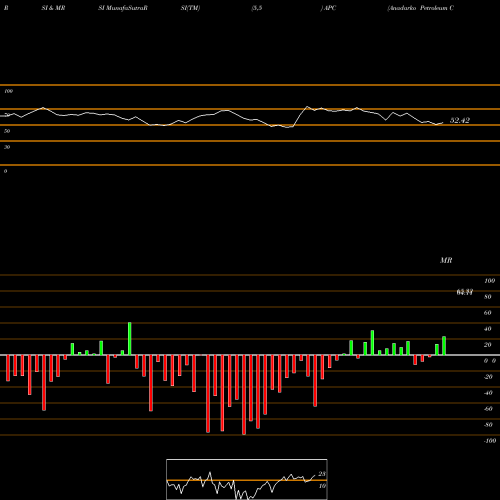Click the mini chart thumbnail at the bottom
Image resolution: width=500 pixels, height=500 pixels.
click(247, 479)
